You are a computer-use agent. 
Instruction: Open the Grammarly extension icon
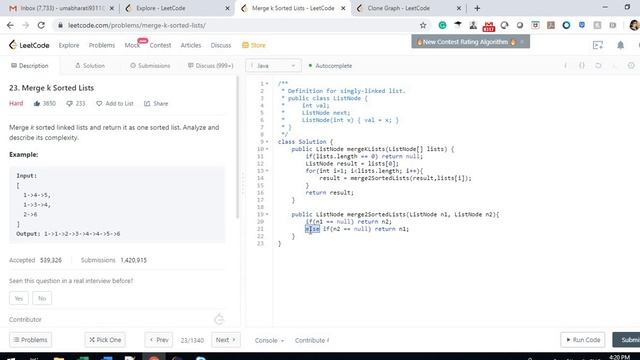pos(442,25)
